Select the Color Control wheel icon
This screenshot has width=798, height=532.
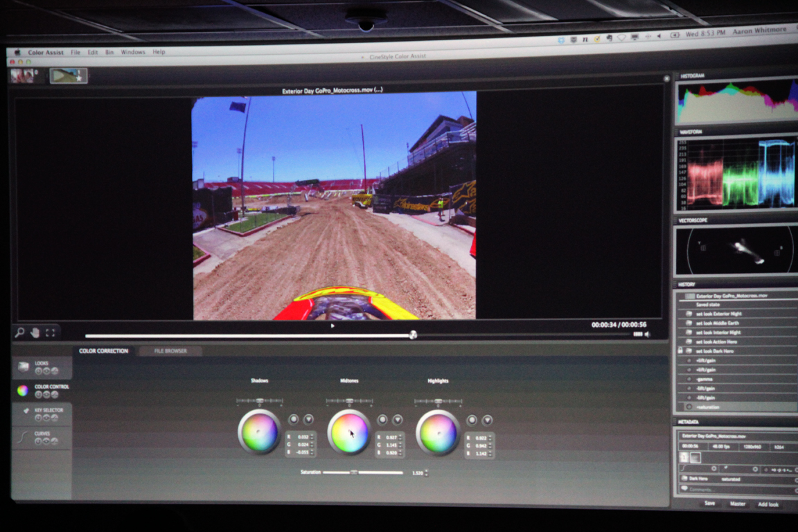coord(23,391)
